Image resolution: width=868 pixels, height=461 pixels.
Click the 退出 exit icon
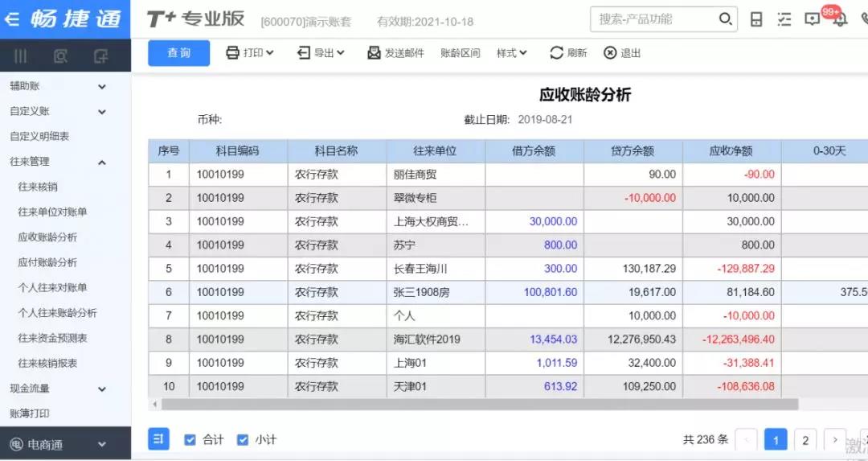tap(610, 53)
